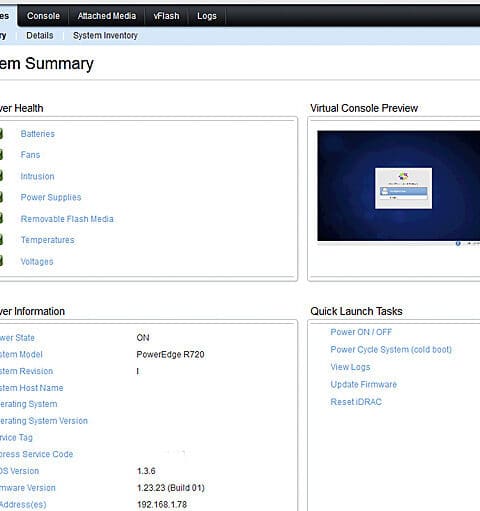Click the System Model label
Viewport: 480px width, 511px height.
(21, 354)
